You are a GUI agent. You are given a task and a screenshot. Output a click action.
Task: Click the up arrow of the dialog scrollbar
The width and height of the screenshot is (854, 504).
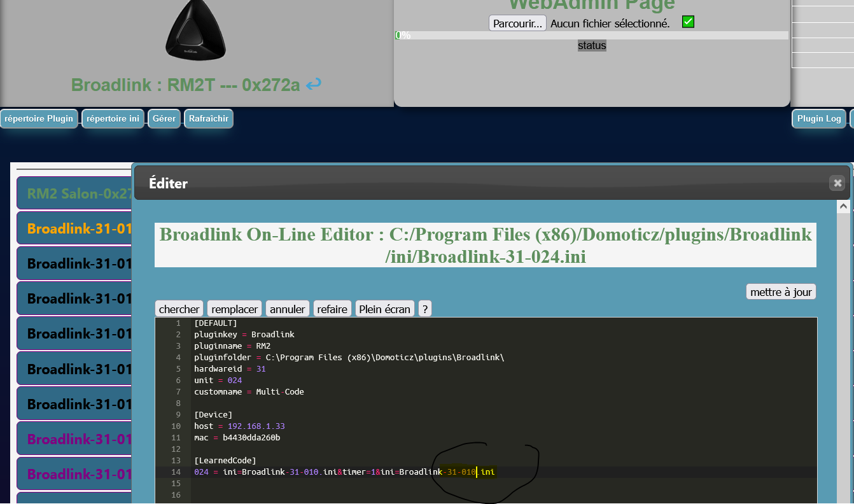[x=843, y=207]
